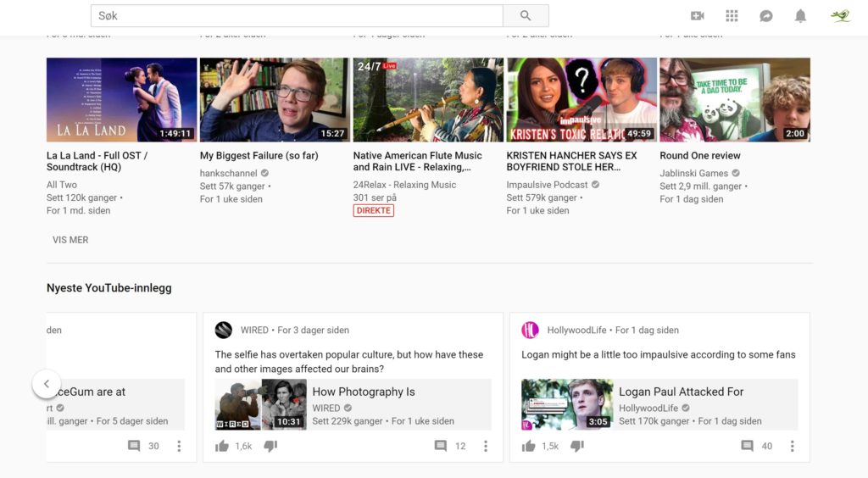Image resolution: width=868 pixels, height=478 pixels.
Task: Open the create video camera icon
Action: 698,16
